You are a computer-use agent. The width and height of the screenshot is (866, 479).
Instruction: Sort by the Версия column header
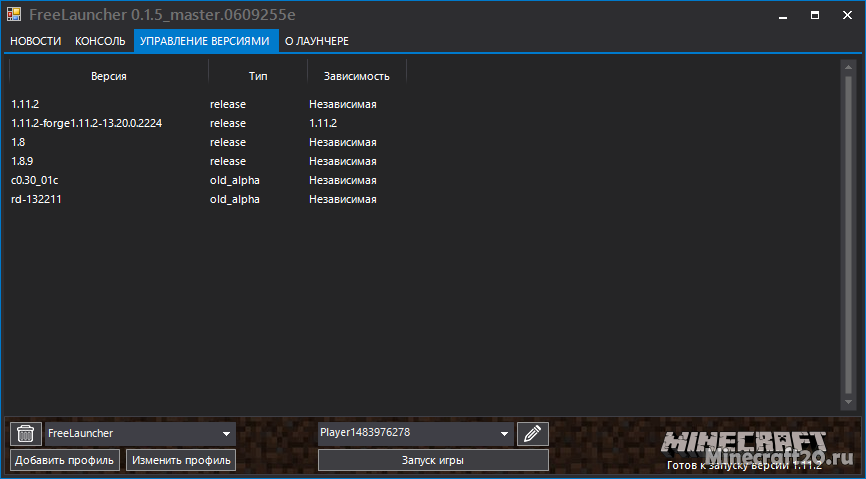[109, 76]
